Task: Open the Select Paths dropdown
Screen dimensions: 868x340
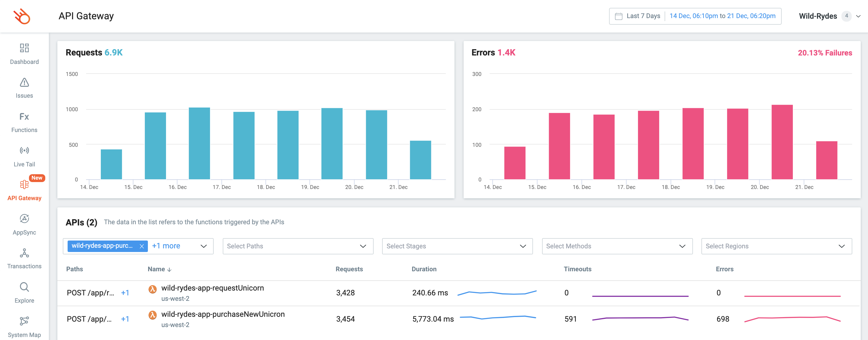Action: 298,246
